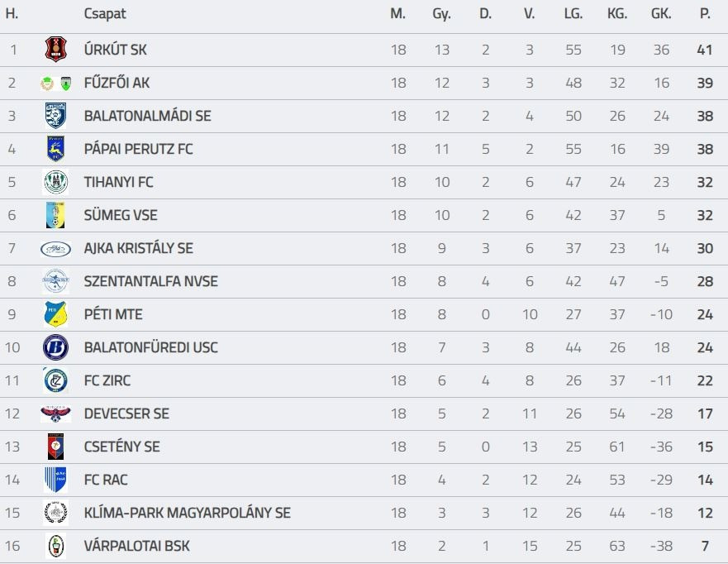
Task: Click the Gy. wins column header
Action: point(441,14)
